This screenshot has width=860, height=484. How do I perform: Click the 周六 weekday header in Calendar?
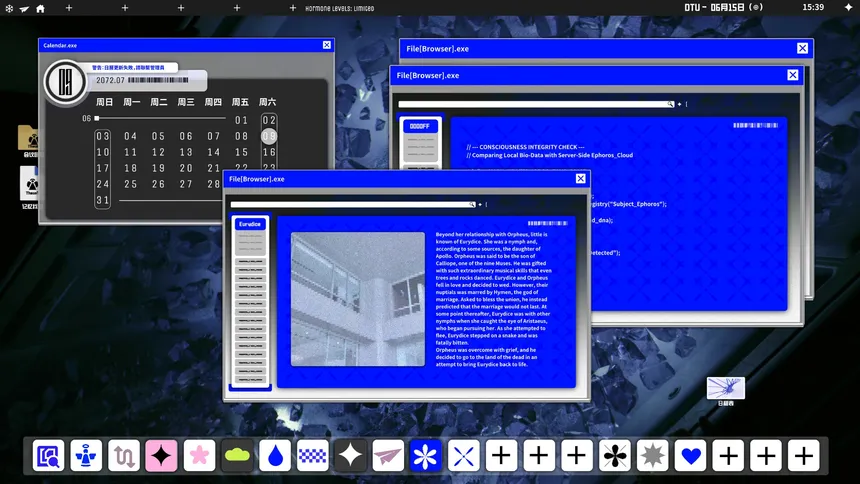point(268,102)
